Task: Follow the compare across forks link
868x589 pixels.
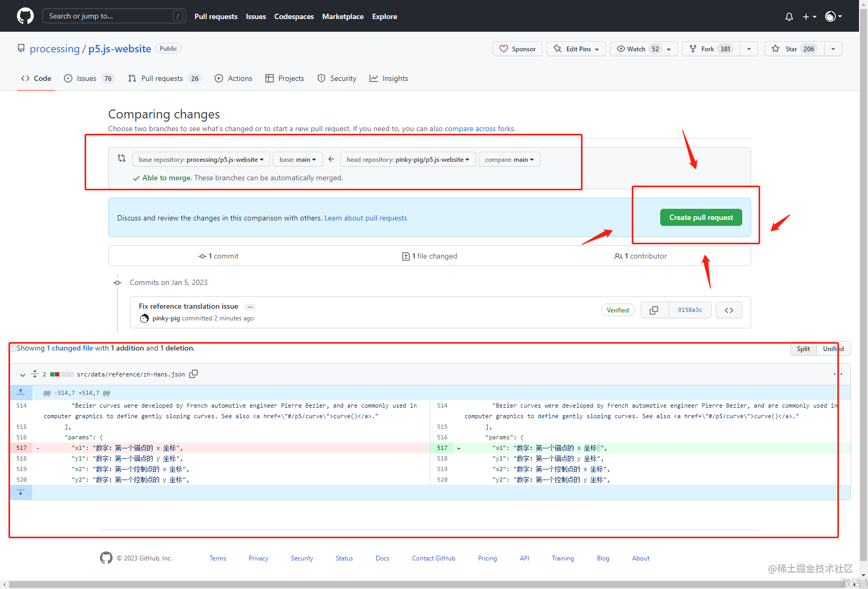Action: coord(479,128)
